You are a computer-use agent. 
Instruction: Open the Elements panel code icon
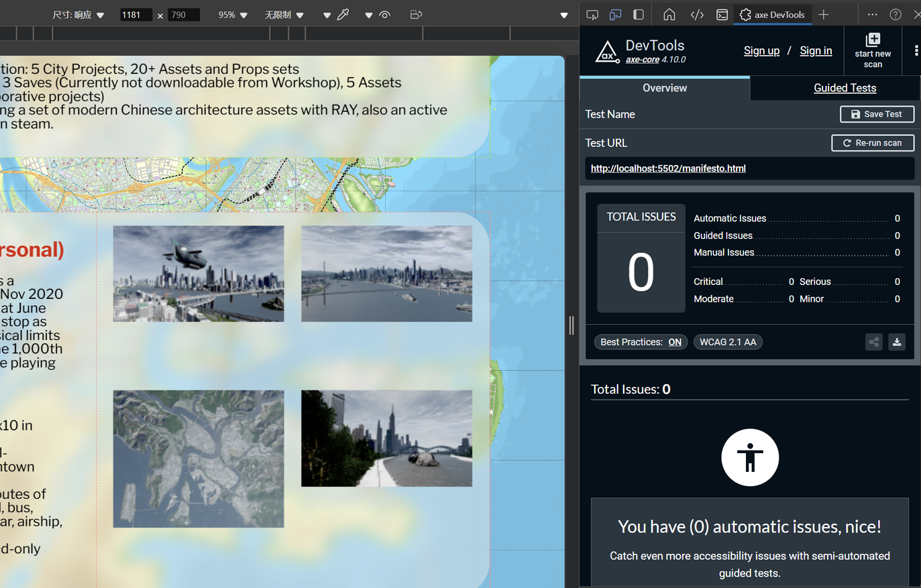[697, 15]
